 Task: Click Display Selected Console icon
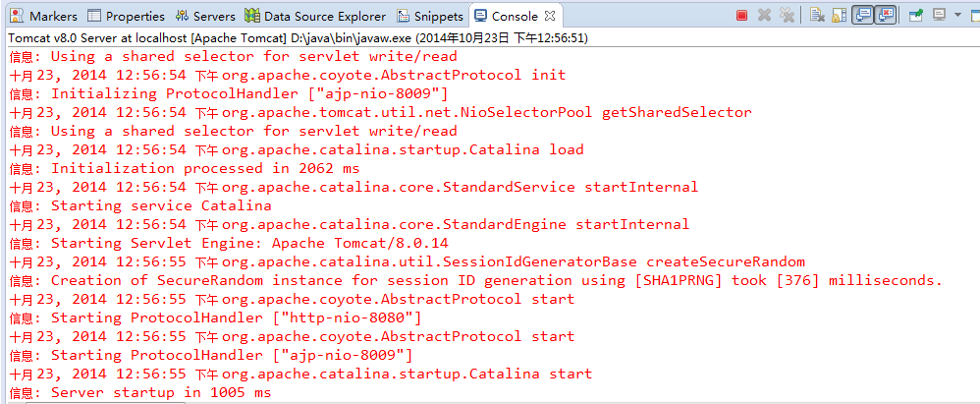939,16
